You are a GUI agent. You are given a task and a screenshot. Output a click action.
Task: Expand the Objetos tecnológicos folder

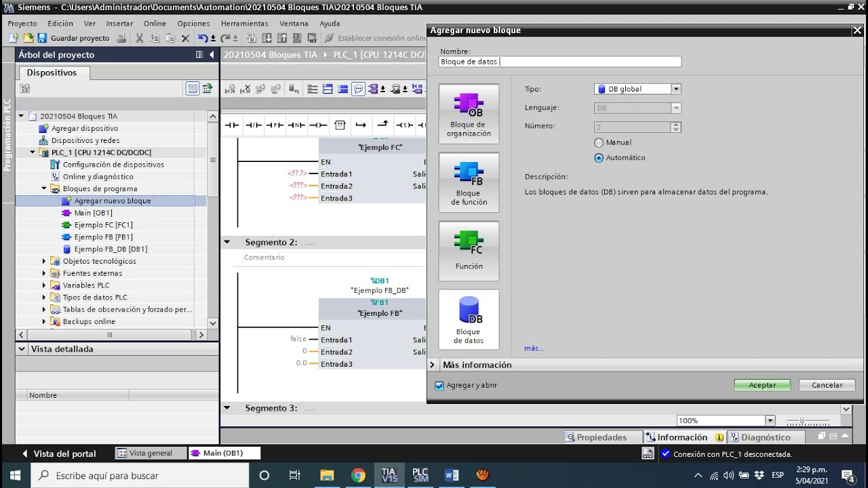pos(45,261)
